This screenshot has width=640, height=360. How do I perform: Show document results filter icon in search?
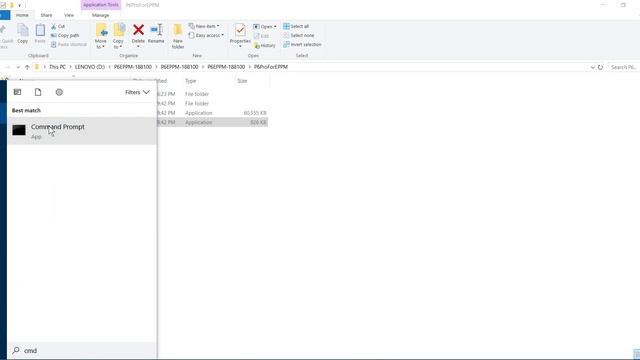pyautogui.click(x=38, y=92)
